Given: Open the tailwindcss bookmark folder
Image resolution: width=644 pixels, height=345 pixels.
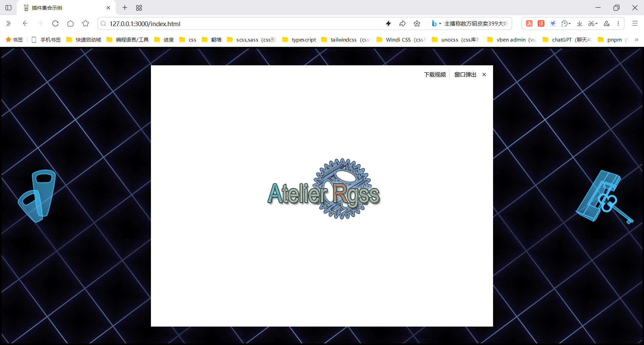Looking at the screenshot, I should pyautogui.click(x=346, y=40).
